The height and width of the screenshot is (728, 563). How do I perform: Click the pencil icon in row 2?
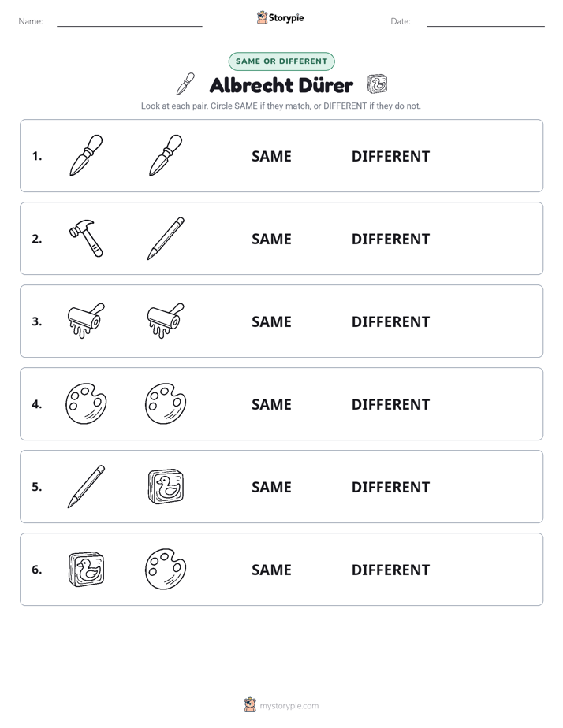[166, 238]
